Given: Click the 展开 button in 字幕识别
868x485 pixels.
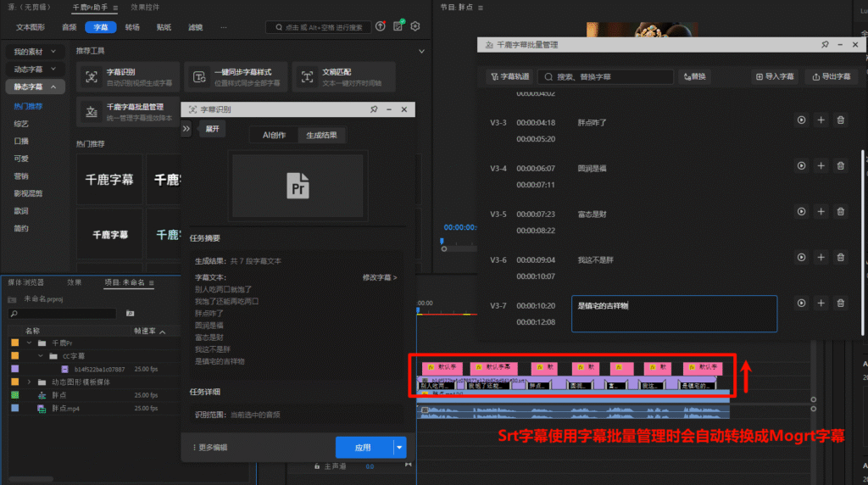Looking at the screenshot, I should pyautogui.click(x=212, y=128).
